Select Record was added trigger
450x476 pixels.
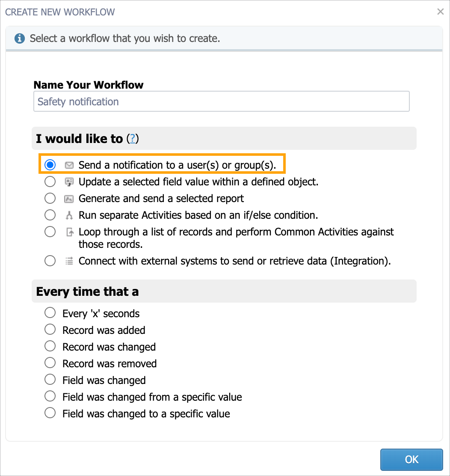[x=50, y=329]
